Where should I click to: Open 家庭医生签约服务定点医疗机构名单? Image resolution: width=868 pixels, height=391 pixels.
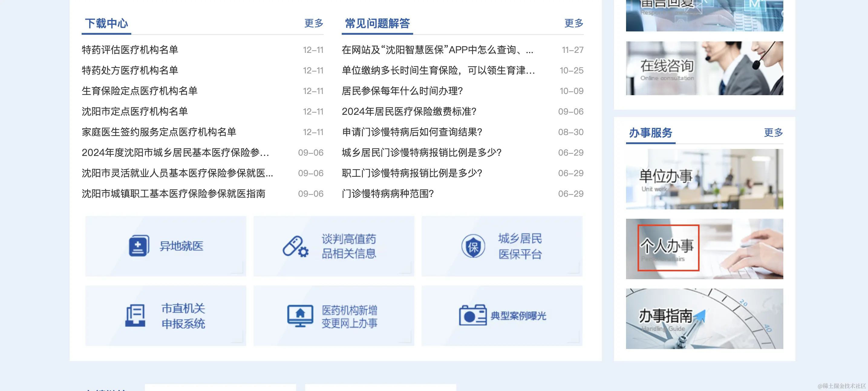(159, 132)
